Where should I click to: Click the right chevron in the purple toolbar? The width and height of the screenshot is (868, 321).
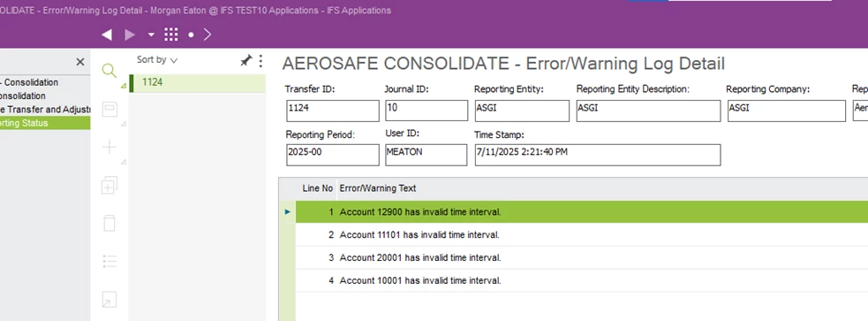tap(208, 34)
